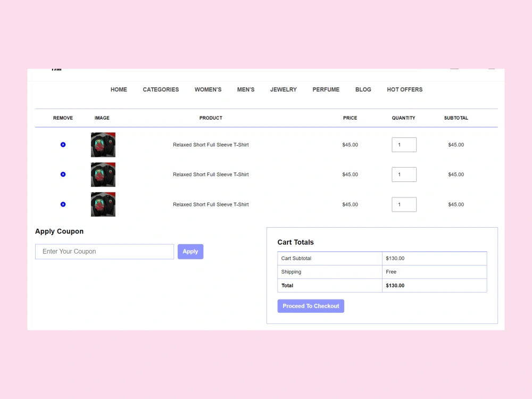Remove the second T-Shirt row item
The width and height of the screenshot is (532, 399).
pyautogui.click(x=63, y=174)
